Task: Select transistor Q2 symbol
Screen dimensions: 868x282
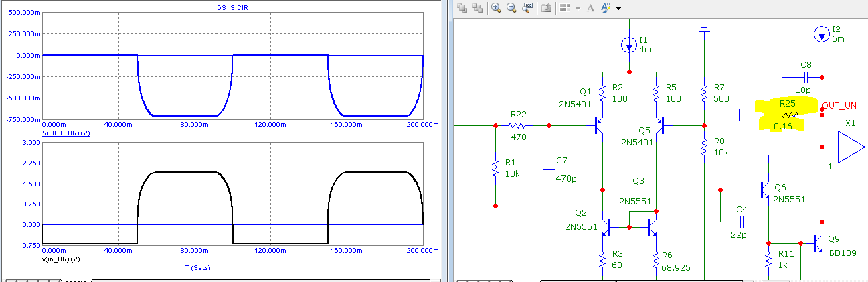Action: (x=607, y=228)
